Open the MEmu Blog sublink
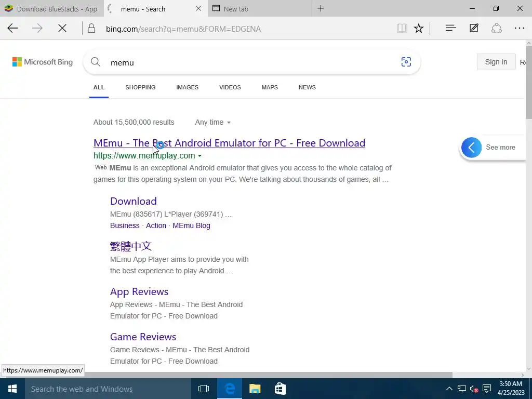This screenshot has width=532, height=399. (x=191, y=225)
